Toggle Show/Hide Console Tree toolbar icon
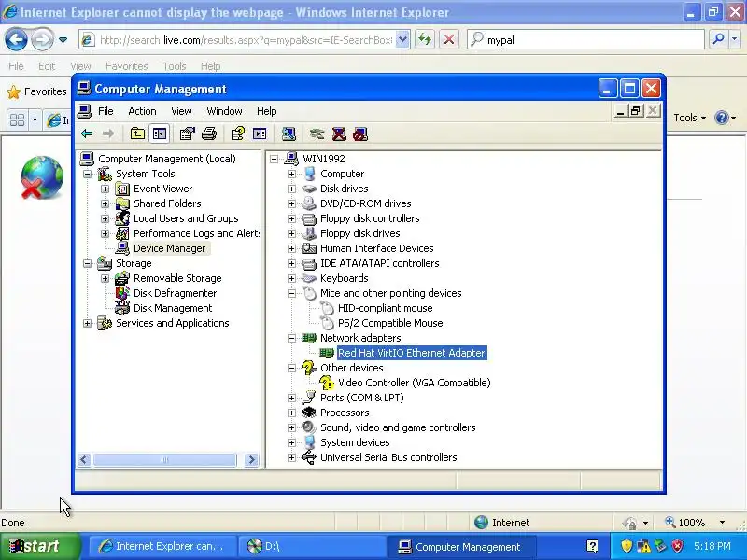Image resolution: width=747 pixels, height=560 pixels. 159,133
